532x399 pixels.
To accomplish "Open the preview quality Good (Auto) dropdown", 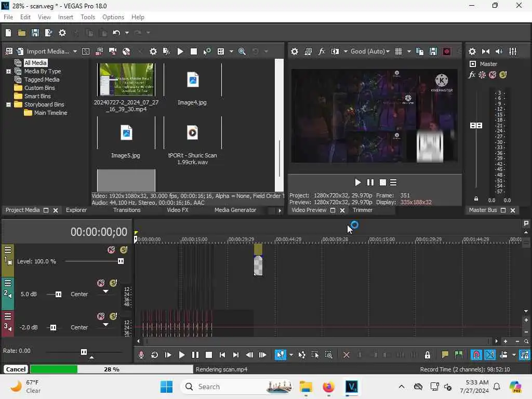I will click(x=370, y=51).
